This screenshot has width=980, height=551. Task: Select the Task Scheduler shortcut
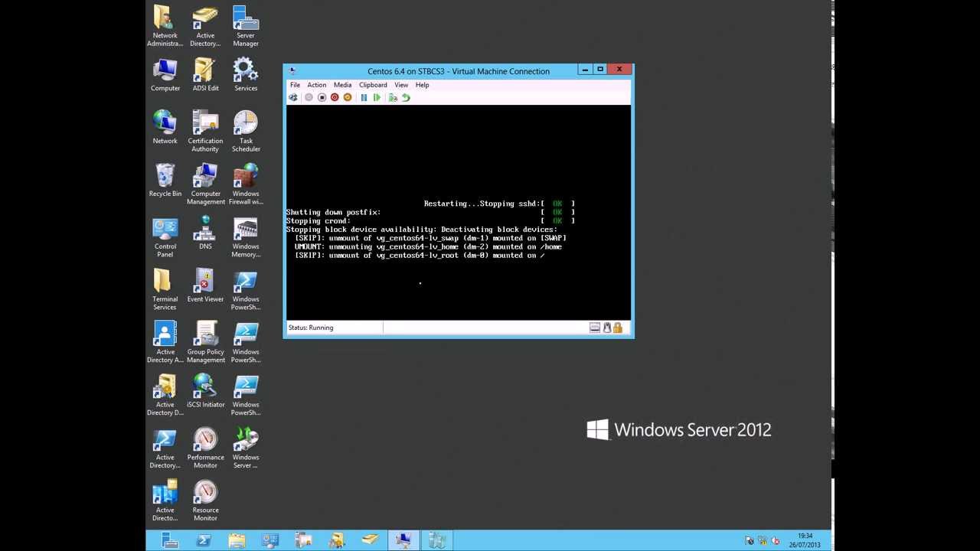(x=246, y=131)
